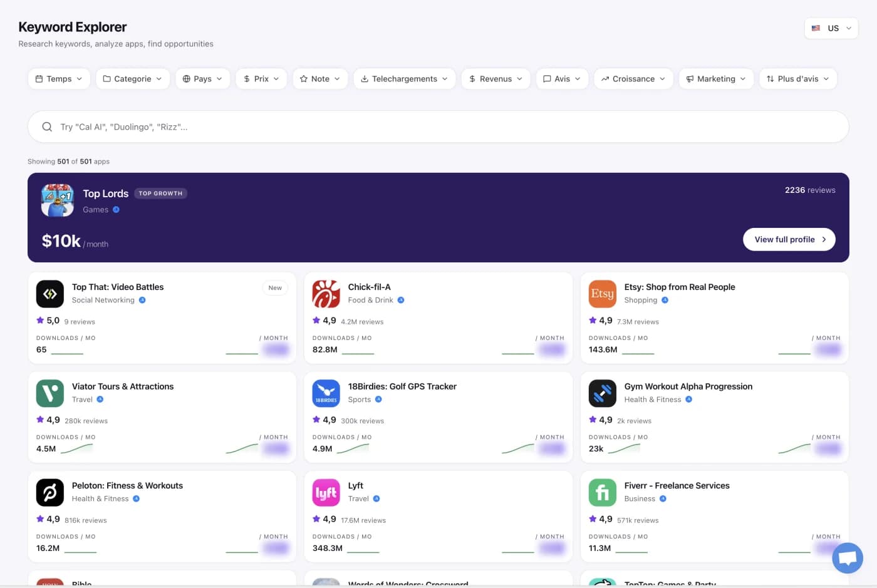
Task: Open Peloton: Fitness & Workouts title
Action: (127, 485)
